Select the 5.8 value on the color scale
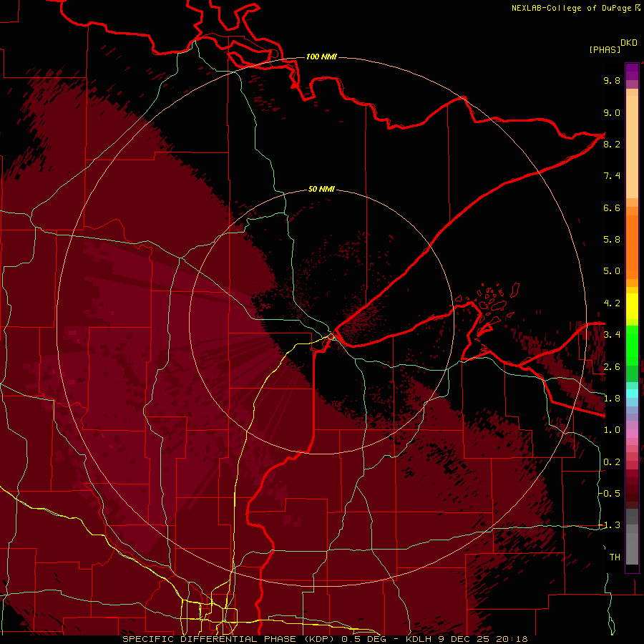Viewport: 644px width, 644px height. click(612, 240)
